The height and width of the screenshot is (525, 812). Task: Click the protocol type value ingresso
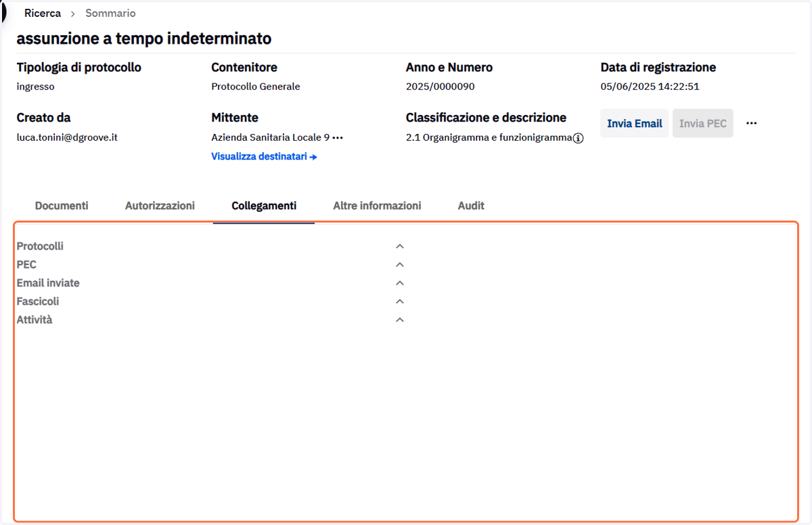pos(35,87)
